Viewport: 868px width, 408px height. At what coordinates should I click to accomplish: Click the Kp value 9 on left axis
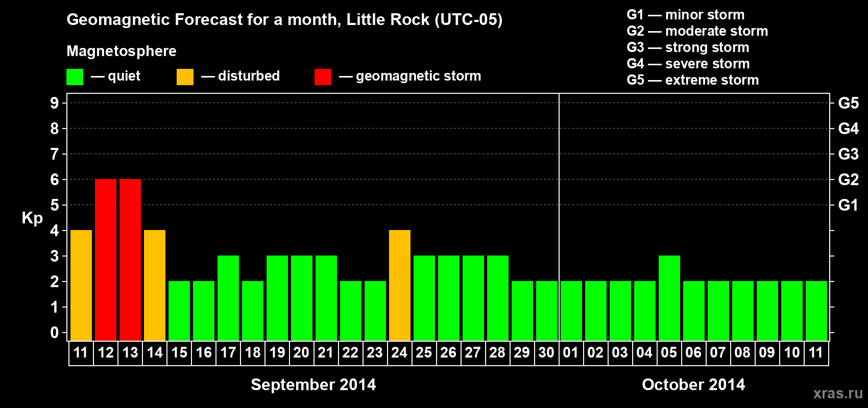[x=55, y=103]
